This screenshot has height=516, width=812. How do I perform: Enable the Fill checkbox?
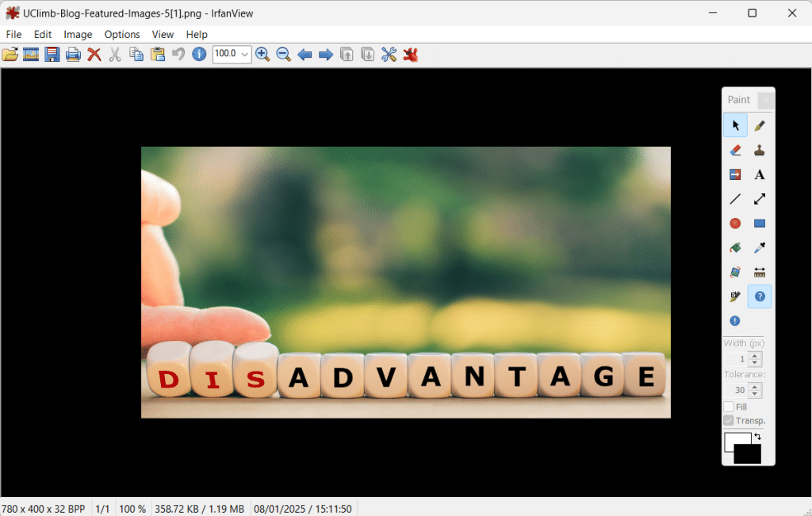coord(727,406)
